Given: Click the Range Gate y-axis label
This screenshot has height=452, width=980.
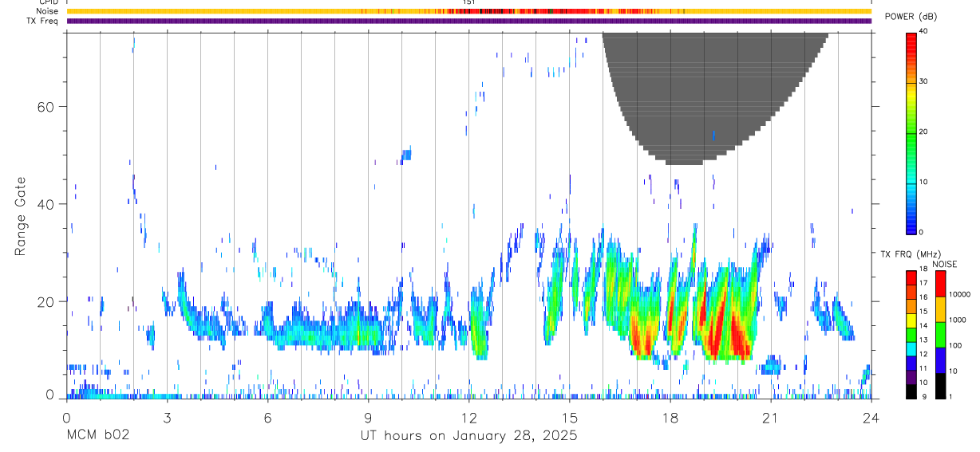Looking at the screenshot, I should [20, 215].
